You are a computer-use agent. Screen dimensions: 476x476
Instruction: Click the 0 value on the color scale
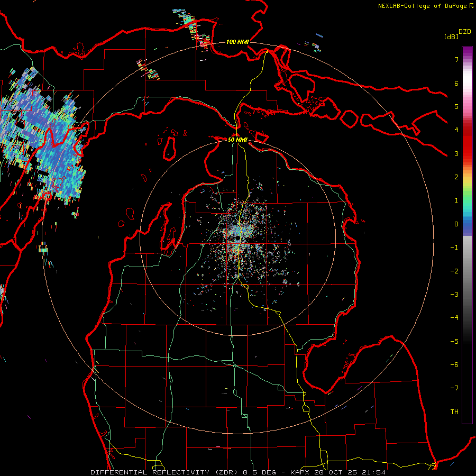tap(456, 224)
